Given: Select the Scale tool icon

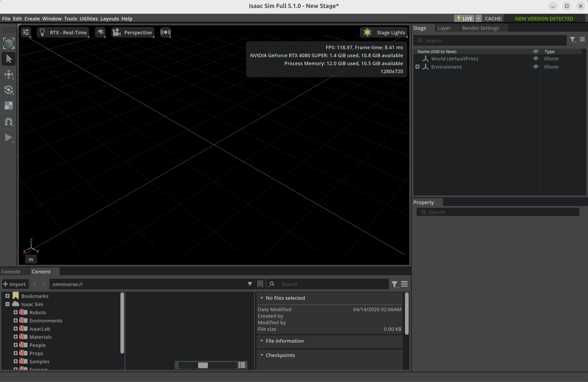Looking at the screenshot, I should point(9,105).
